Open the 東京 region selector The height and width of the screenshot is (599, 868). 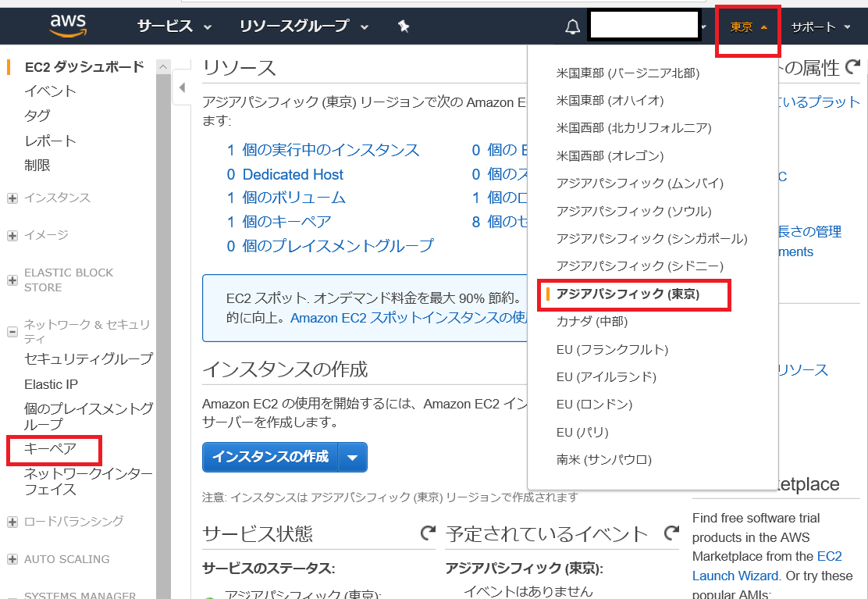click(x=749, y=27)
